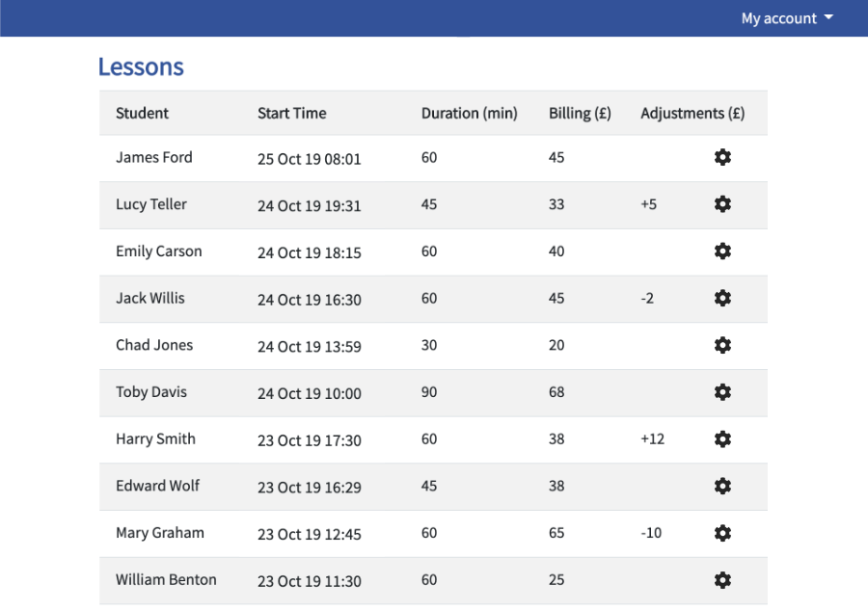Click the gear for William Benton lesson

coord(722,581)
